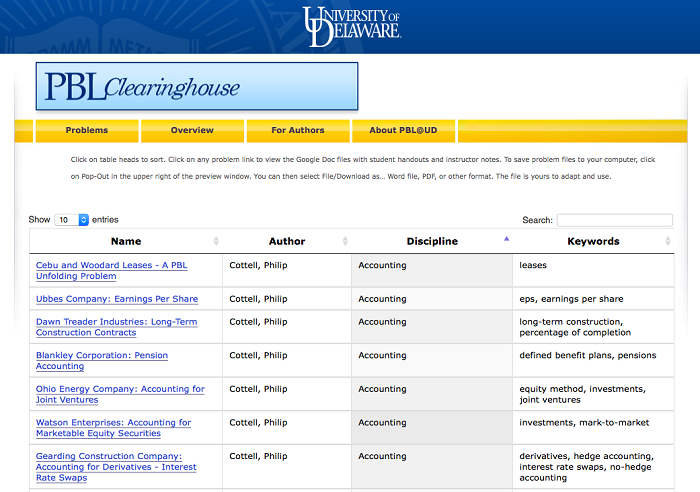Viewport: 700px width, 492px height.
Task: Click Cottell, Philip in Cebu and Woodard row
Action: click(x=258, y=265)
